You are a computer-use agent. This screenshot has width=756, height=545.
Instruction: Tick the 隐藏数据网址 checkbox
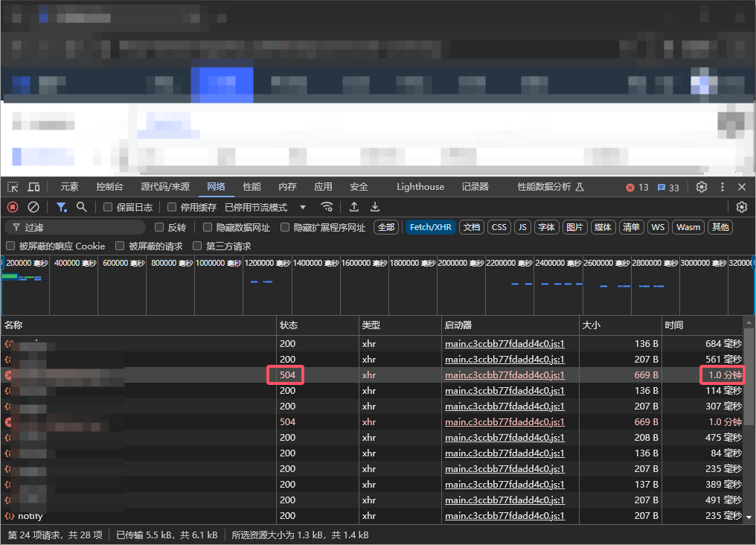pyautogui.click(x=208, y=228)
